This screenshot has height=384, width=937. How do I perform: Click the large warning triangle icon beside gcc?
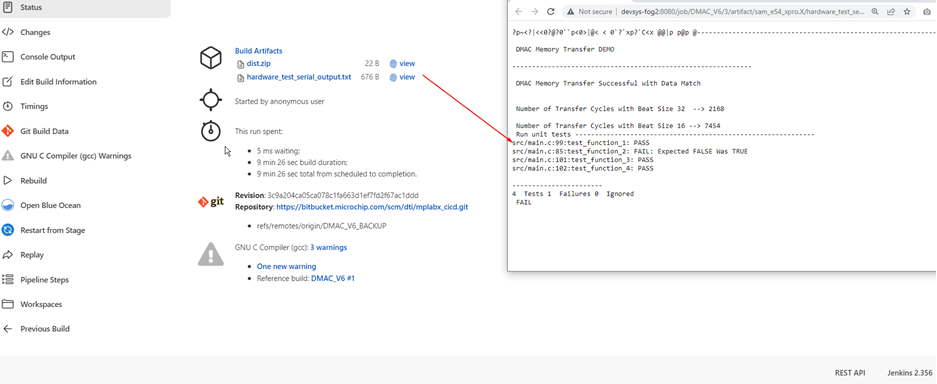click(211, 253)
